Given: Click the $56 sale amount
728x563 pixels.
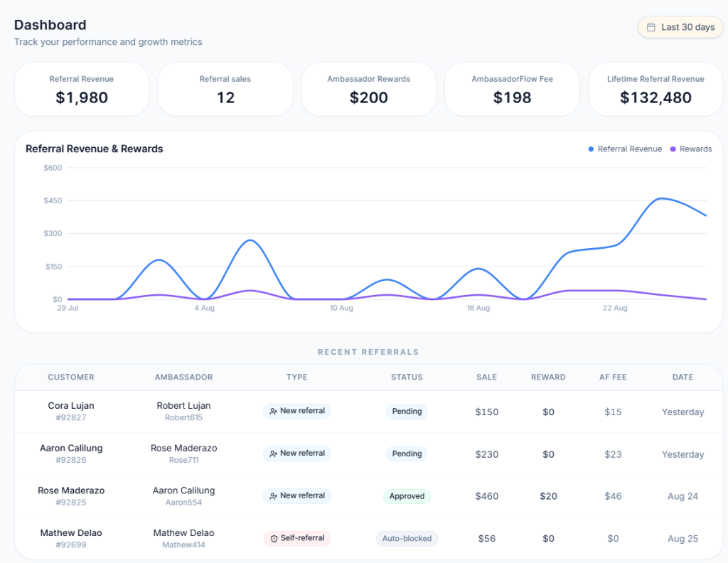Looking at the screenshot, I should point(486,538).
